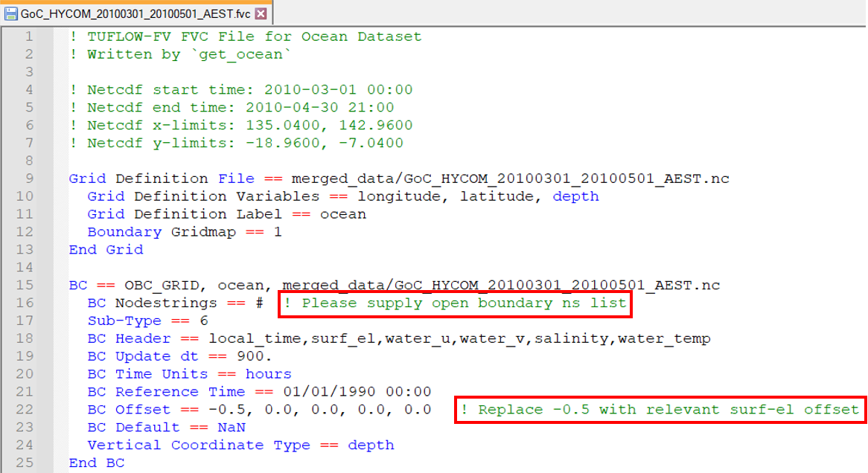Image resolution: width=868 pixels, height=473 pixels.
Task: Click the 'Replace -0.5 with relevant surf-el offset' comment
Action: 659,410
